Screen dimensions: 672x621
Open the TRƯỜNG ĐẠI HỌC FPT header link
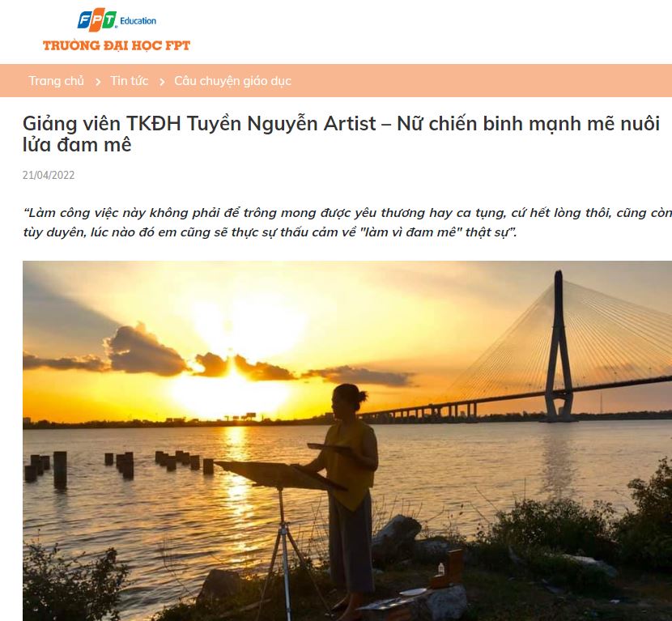[x=116, y=45]
